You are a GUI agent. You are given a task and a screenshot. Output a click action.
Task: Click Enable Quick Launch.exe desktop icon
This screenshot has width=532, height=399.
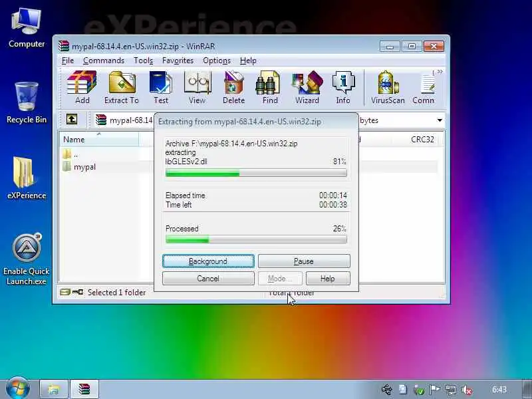[x=27, y=259]
